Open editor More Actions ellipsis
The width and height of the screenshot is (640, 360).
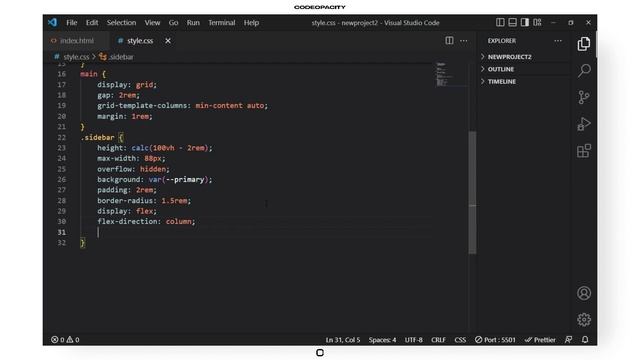pyautogui.click(x=464, y=40)
